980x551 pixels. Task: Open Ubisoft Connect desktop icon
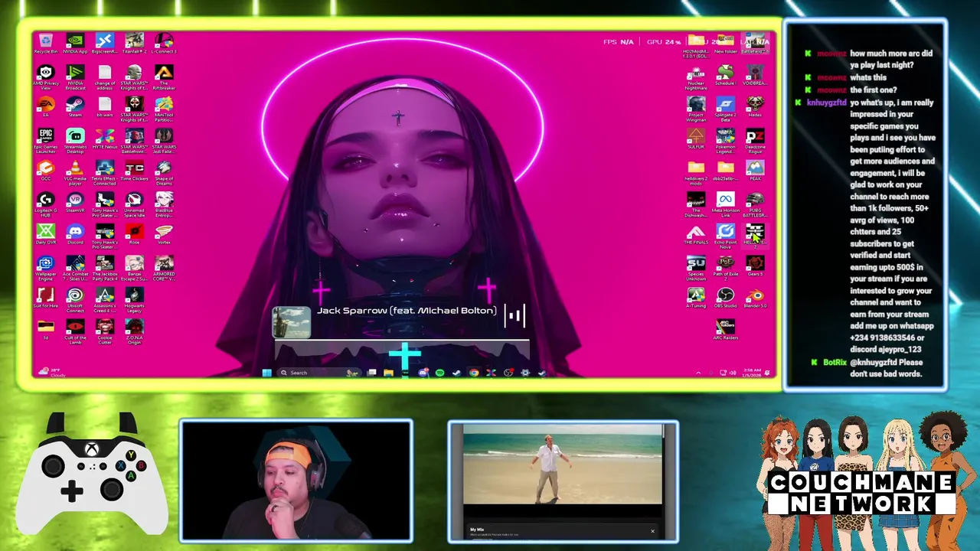[x=75, y=300]
